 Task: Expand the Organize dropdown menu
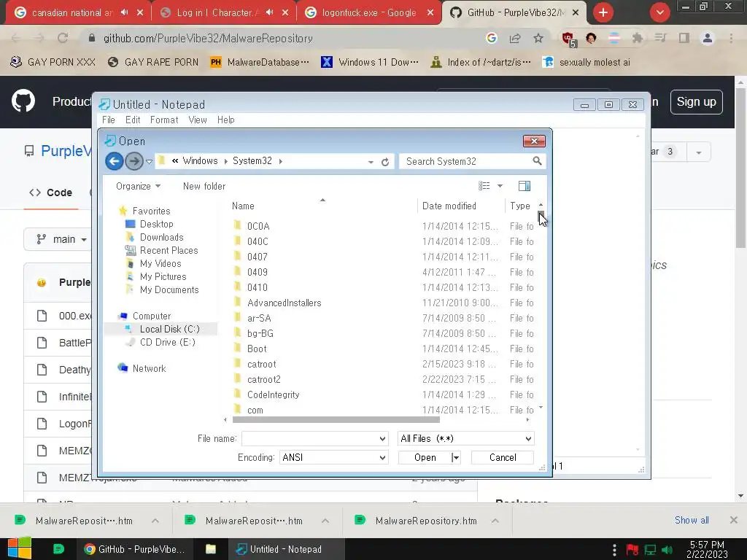(138, 186)
